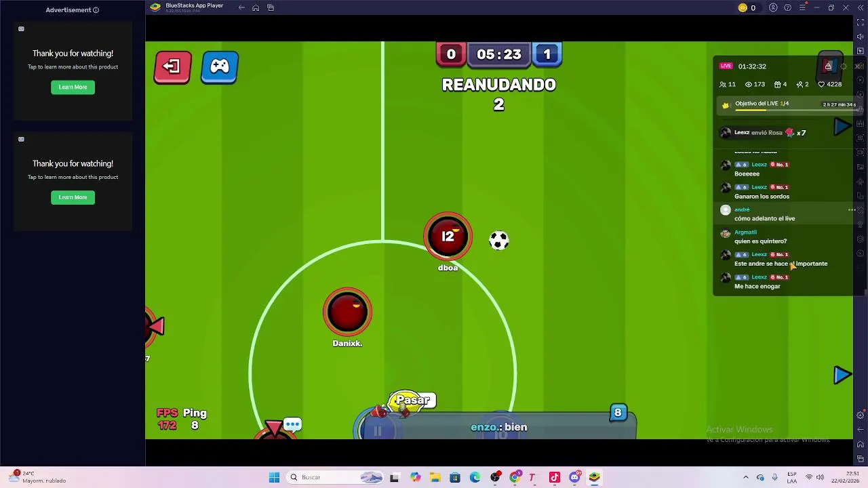The height and width of the screenshot is (488, 868).
Task: Open the in-game chat bubble icon
Action: coord(292,425)
